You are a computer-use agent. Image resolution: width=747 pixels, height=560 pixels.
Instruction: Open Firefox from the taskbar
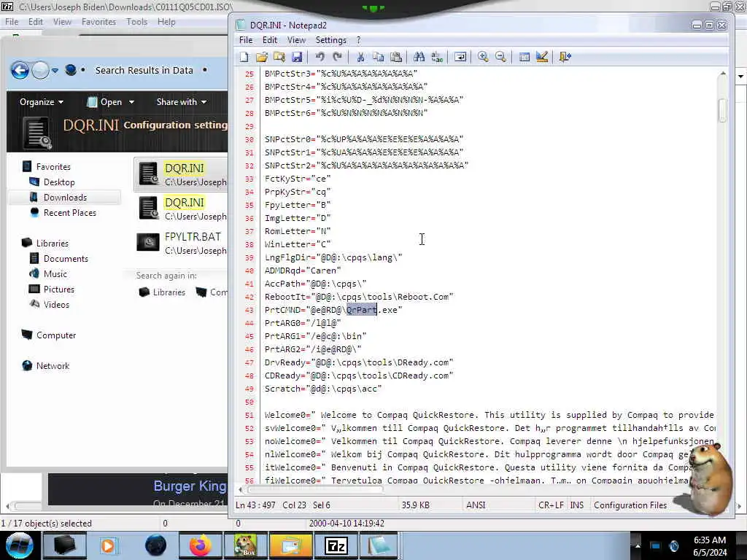click(201, 545)
